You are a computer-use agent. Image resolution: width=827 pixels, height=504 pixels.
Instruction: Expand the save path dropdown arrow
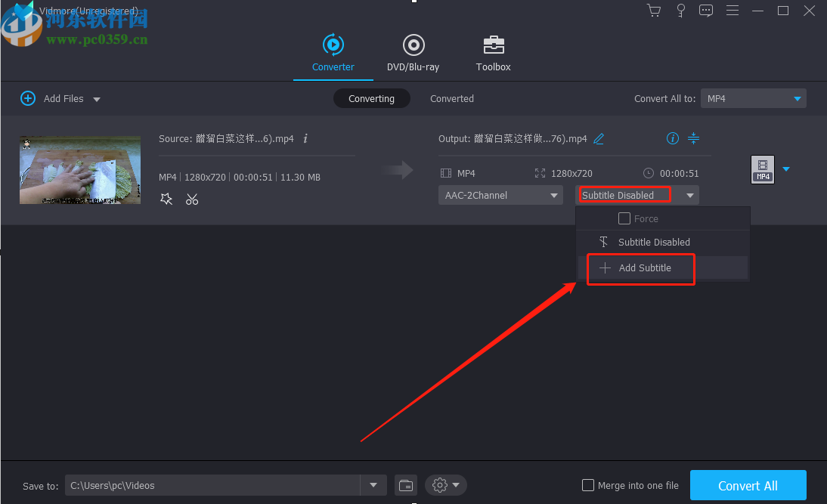pyautogui.click(x=373, y=485)
